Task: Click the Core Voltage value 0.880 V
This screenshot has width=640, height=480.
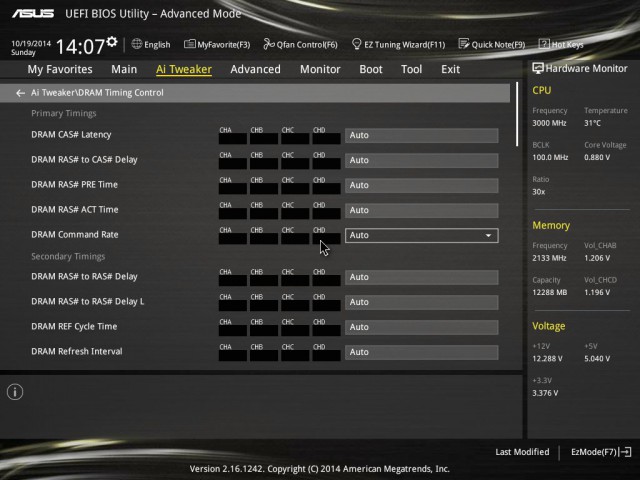Action: (x=597, y=157)
